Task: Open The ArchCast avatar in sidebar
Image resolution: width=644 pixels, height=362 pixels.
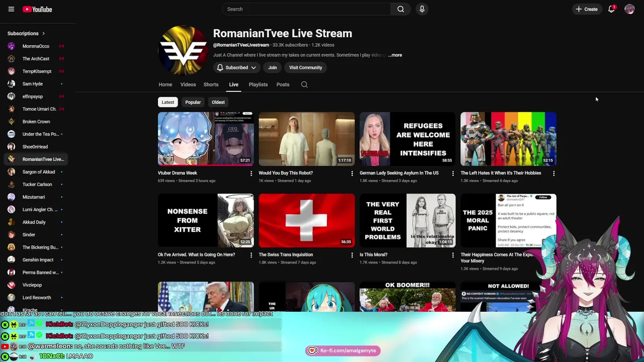Action: pos(11,59)
